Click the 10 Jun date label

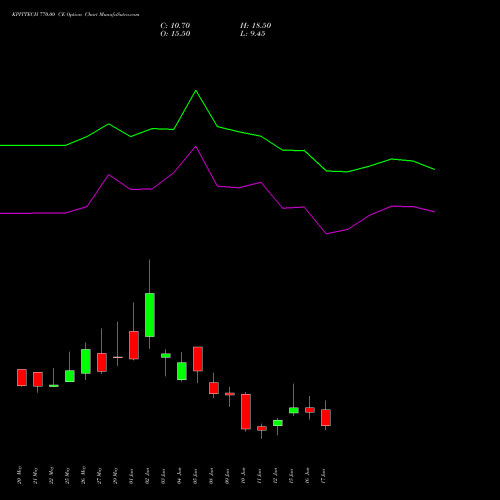(243, 476)
